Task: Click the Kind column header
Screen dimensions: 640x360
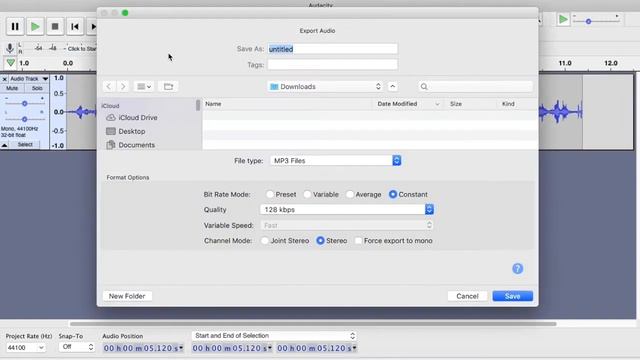Action: coord(517,104)
